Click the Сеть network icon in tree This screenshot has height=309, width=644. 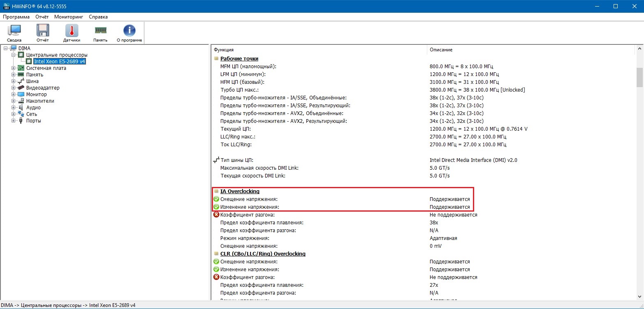point(21,114)
